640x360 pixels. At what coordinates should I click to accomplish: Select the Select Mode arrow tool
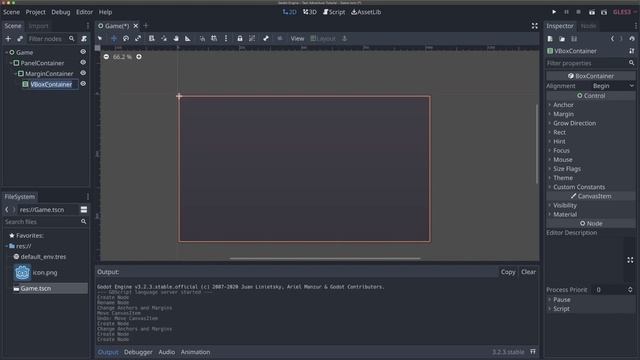coord(100,38)
